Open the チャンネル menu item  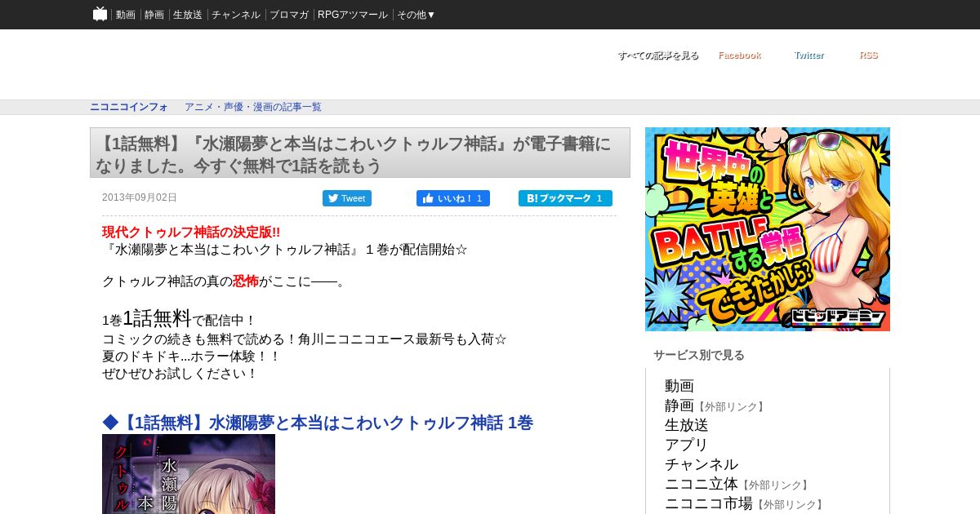click(x=236, y=15)
